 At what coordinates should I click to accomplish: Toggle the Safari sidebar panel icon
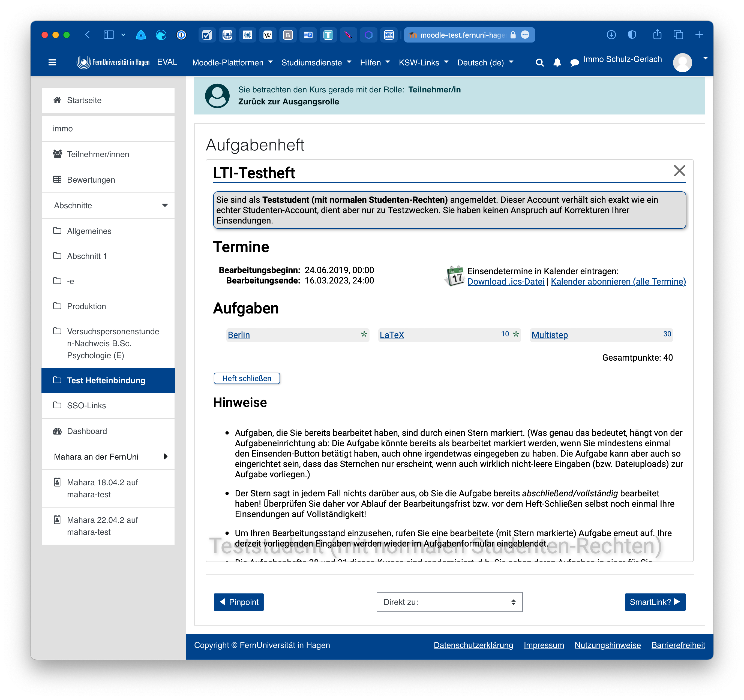[x=109, y=35]
